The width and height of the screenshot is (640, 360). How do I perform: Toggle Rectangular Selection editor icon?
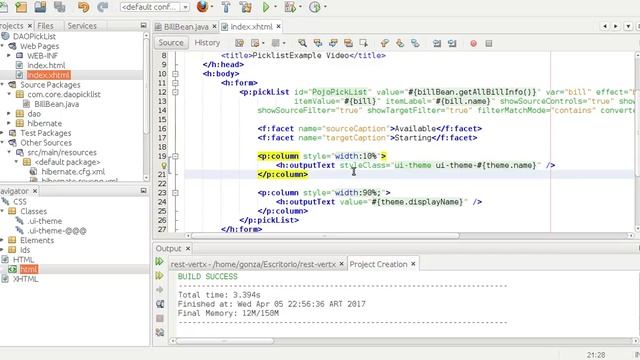[363, 43]
